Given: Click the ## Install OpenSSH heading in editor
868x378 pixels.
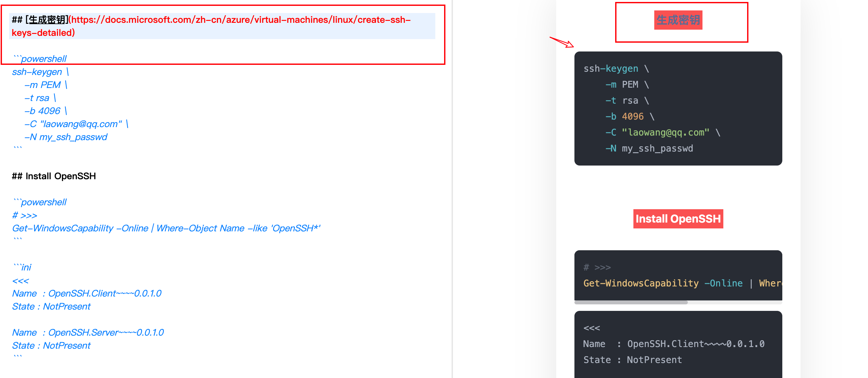Looking at the screenshot, I should 54,176.
